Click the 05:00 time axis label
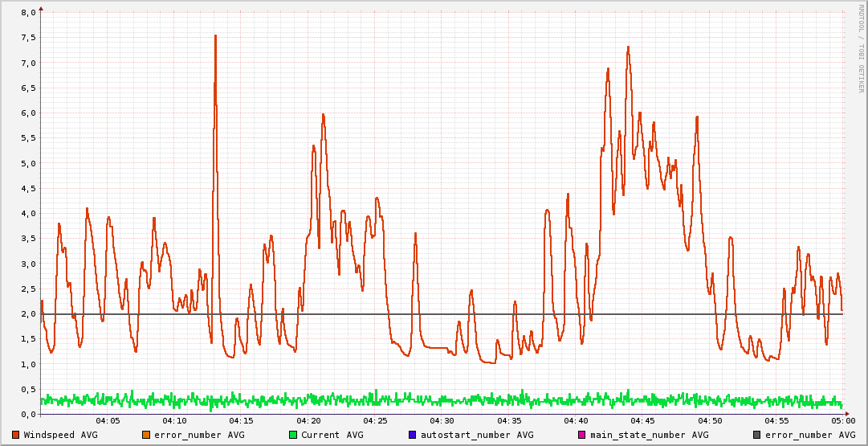 tap(842, 421)
